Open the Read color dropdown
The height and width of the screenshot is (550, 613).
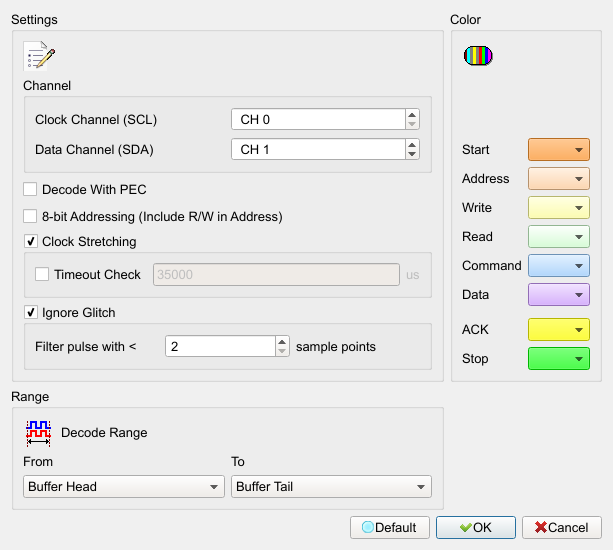coord(559,236)
